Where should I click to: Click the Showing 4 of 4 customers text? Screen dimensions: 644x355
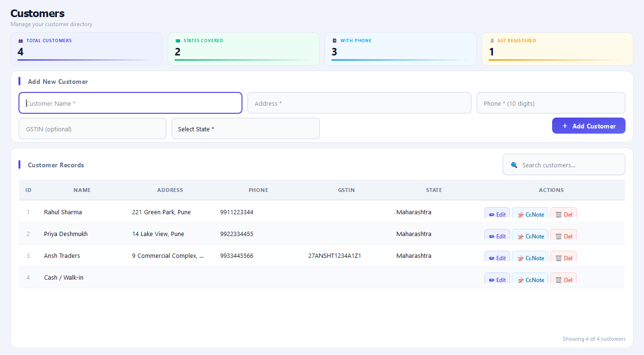[594, 339]
